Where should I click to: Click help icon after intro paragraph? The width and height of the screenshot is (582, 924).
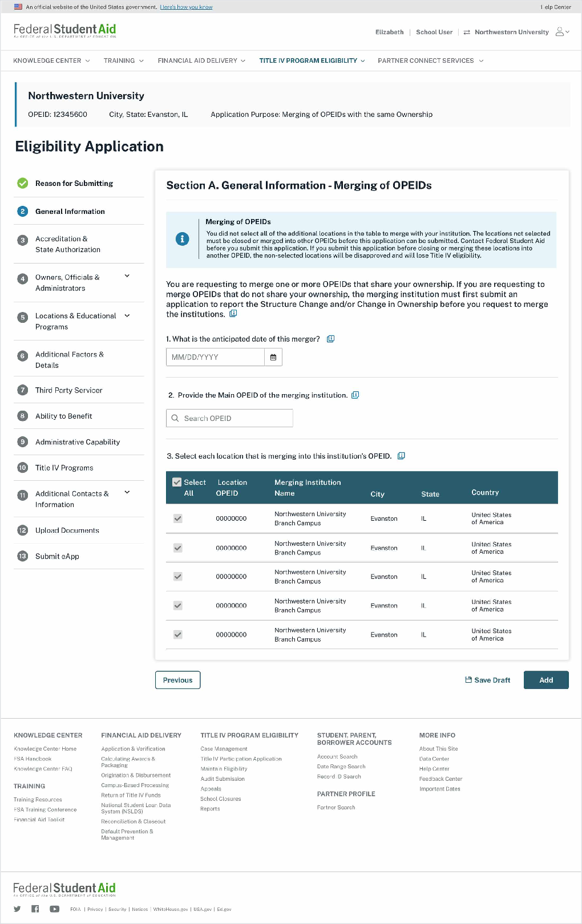pos(233,314)
